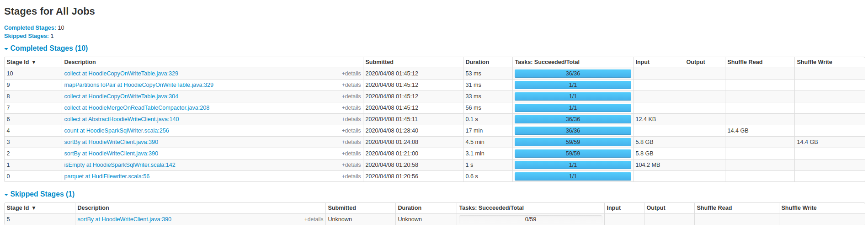
Task: Open count at HoodieSparkSqlWriter.scala:256 link
Action: pos(117,131)
